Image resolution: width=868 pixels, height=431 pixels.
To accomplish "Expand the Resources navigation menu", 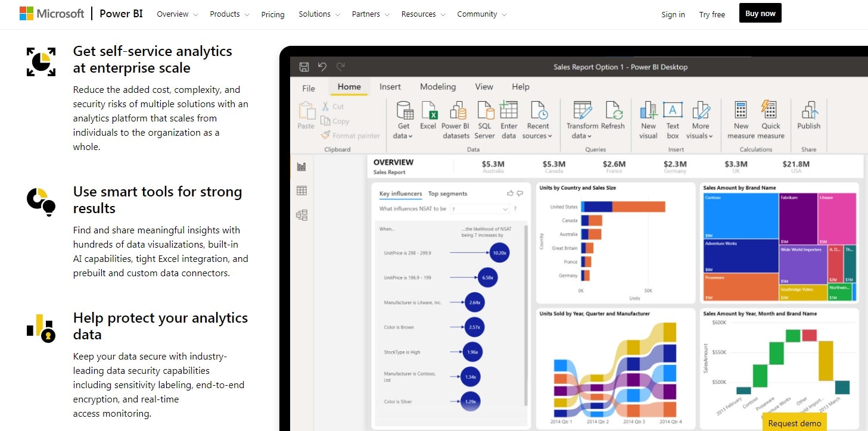I will click(424, 14).
